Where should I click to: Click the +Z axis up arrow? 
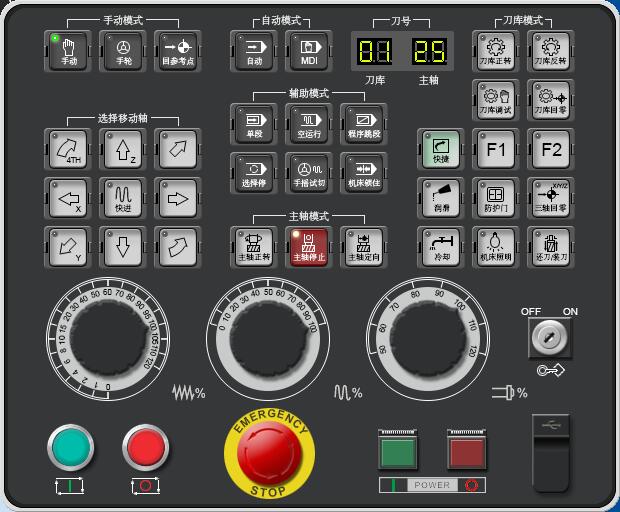(x=123, y=151)
